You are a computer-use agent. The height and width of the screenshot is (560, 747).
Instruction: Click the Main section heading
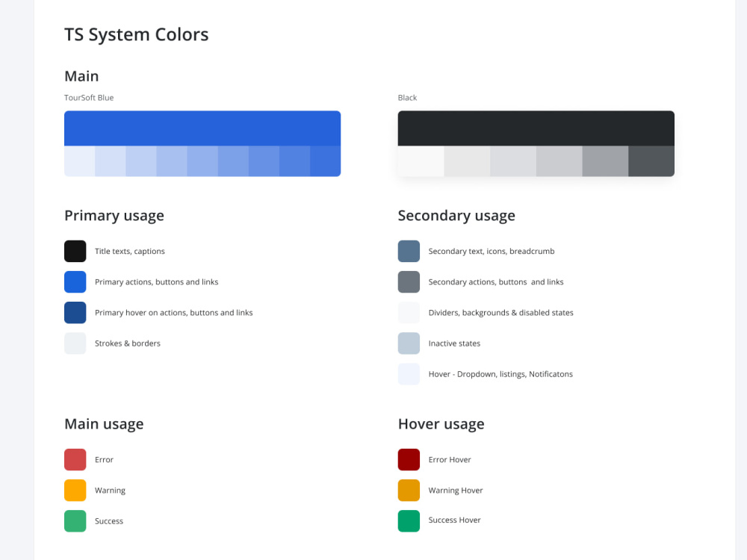pos(81,76)
